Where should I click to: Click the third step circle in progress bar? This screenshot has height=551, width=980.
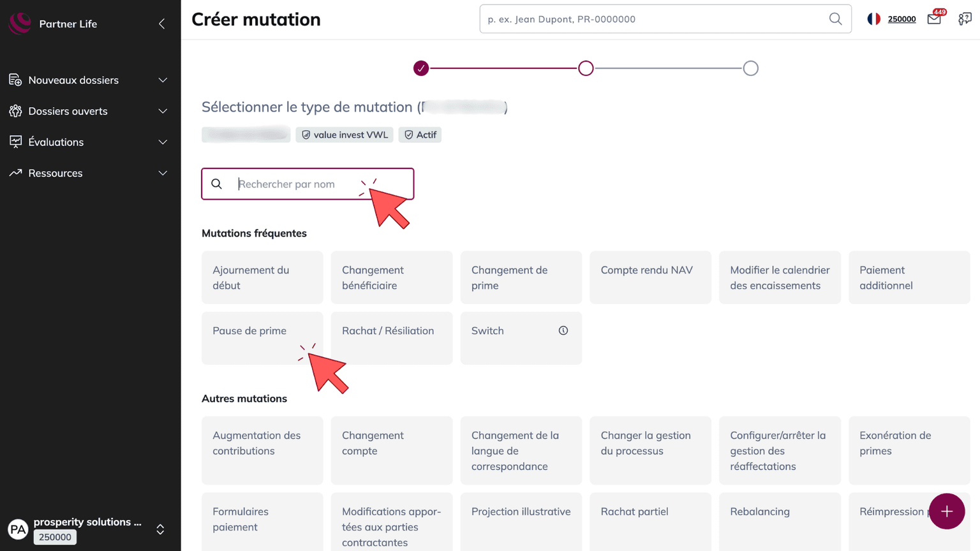tap(750, 68)
